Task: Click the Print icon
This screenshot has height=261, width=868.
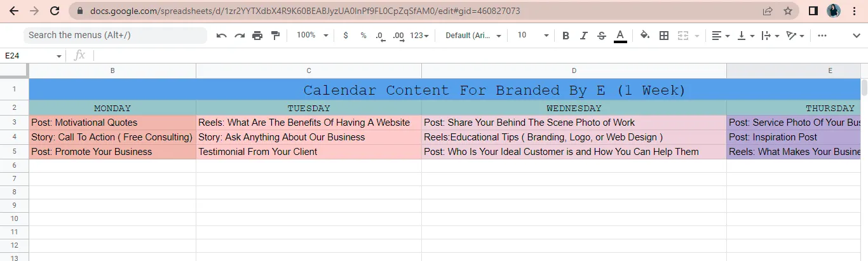Action: [x=257, y=36]
